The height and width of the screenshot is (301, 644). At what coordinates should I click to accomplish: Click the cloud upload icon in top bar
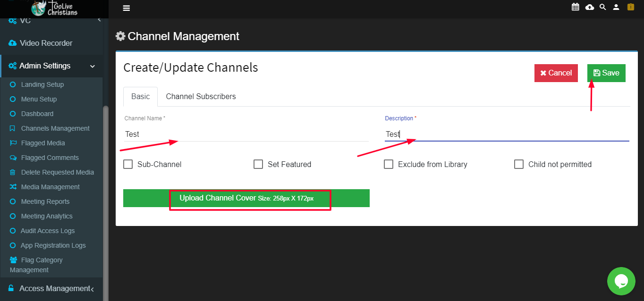[589, 7]
